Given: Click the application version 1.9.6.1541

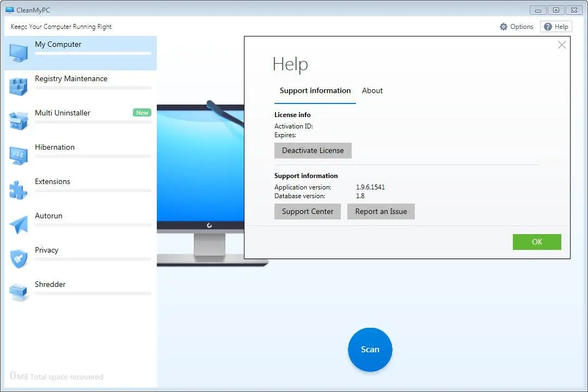Looking at the screenshot, I should (371, 187).
